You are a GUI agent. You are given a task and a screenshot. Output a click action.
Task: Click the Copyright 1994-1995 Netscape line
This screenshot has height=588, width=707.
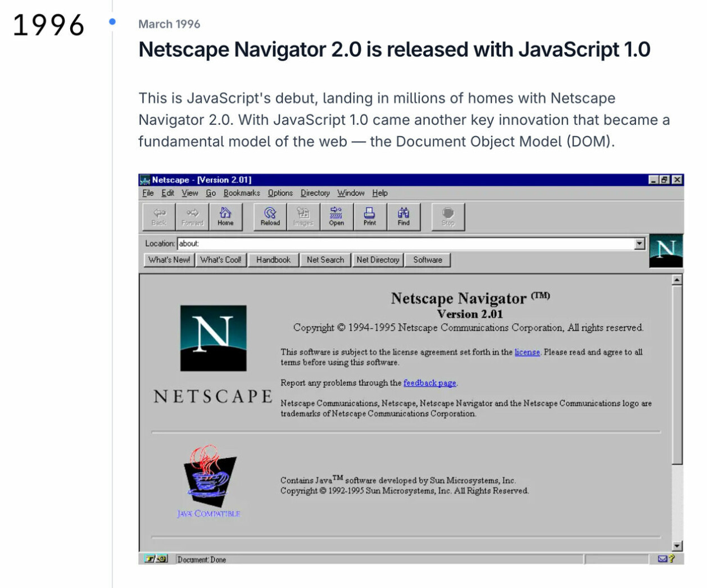tap(468, 328)
